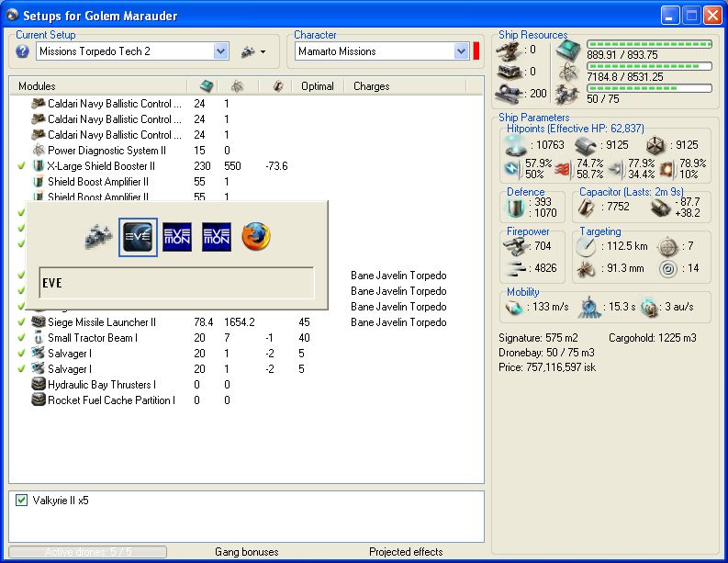Click the structure hitpoints cube icon

click(655, 146)
